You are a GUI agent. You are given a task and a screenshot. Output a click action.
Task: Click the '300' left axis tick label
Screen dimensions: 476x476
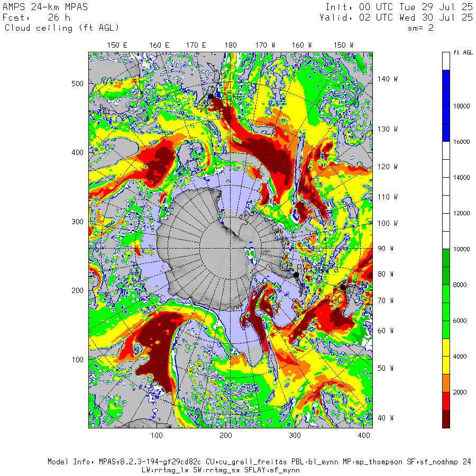click(x=77, y=222)
